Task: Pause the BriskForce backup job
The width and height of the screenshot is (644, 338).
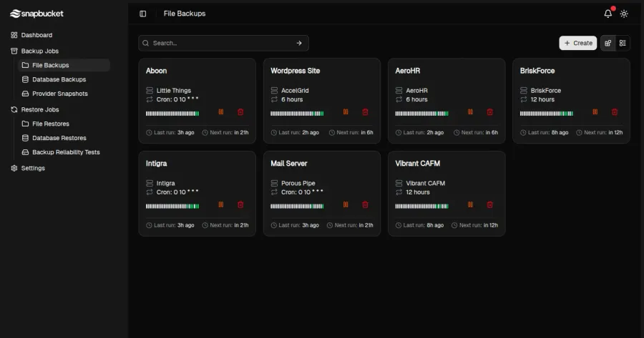Action: tap(595, 112)
